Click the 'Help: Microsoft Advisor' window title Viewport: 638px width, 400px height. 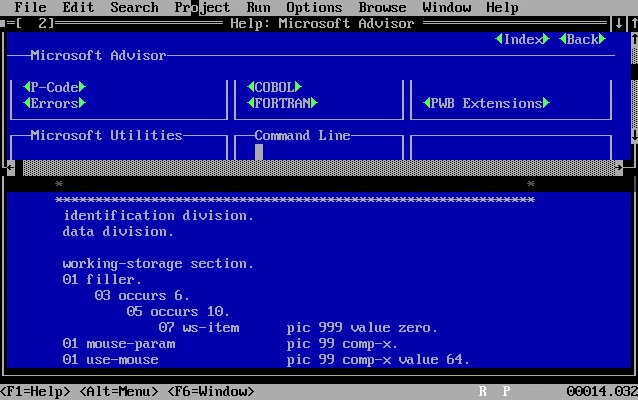coord(322,23)
